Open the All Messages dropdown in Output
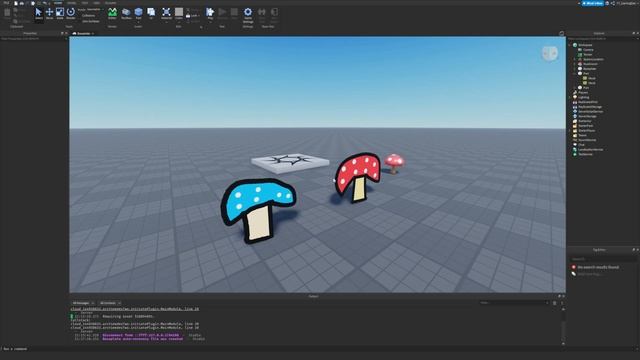 [83, 303]
